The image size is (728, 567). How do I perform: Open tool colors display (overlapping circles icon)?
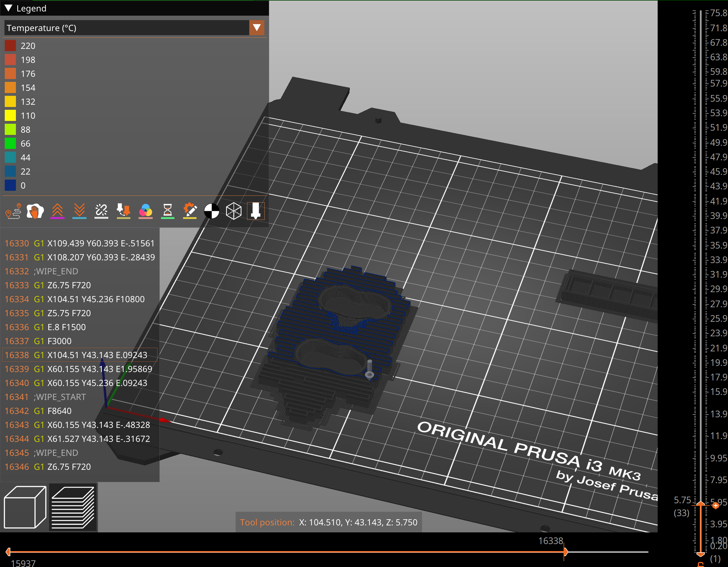(145, 211)
